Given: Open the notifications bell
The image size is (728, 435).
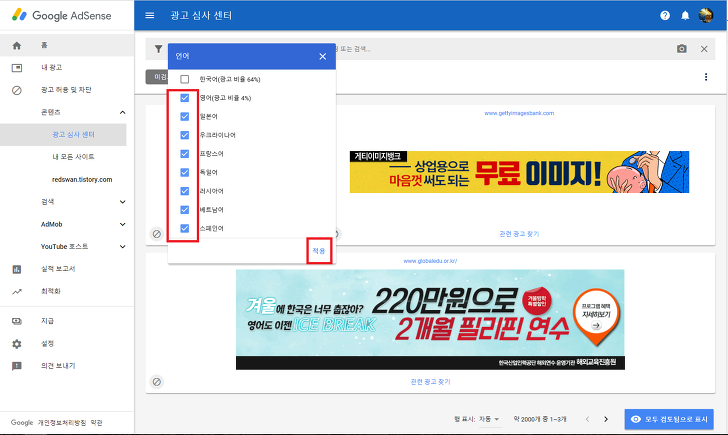Looking at the screenshot, I should (685, 15).
